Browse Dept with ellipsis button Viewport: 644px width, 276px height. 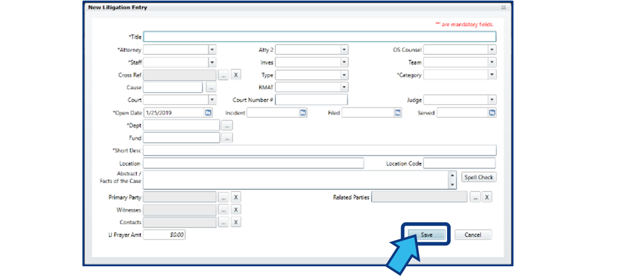point(227,125)
